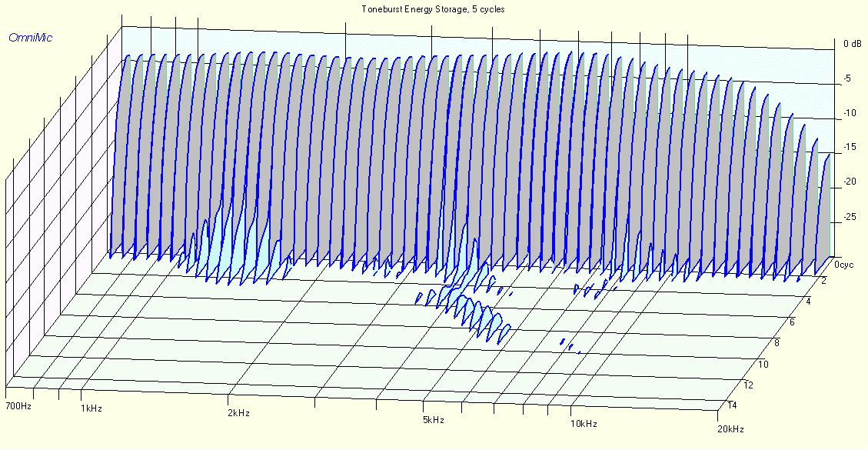This screenshot has width=868, height=450.
Task: Click the OmniMic logo text
Action: click(31, 38)
